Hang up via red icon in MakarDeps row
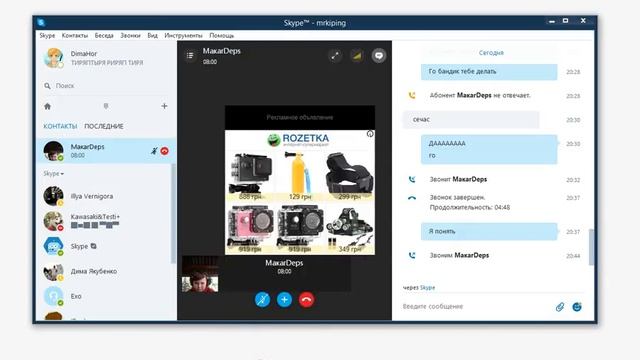This screenshot has height=360, width=640. click(164, 151)
